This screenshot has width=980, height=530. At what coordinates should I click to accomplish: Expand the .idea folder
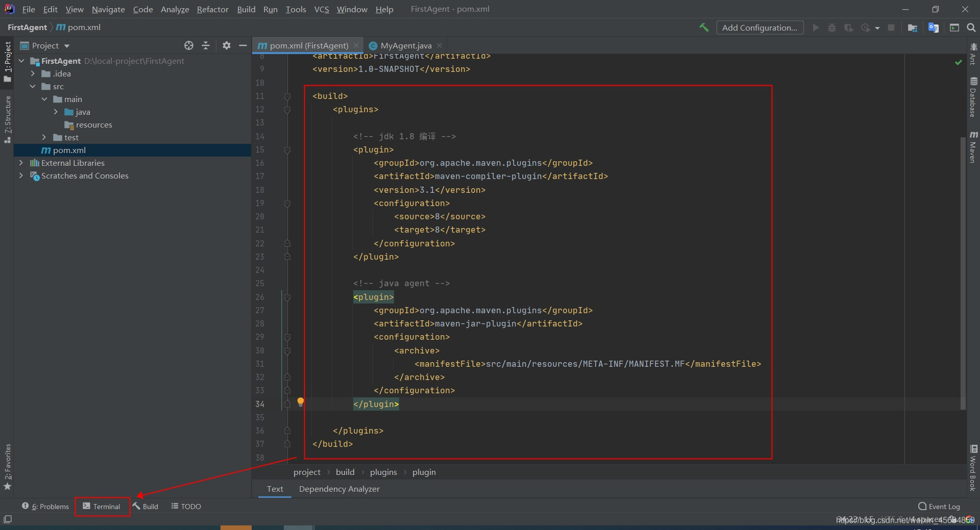coord(33,73)
